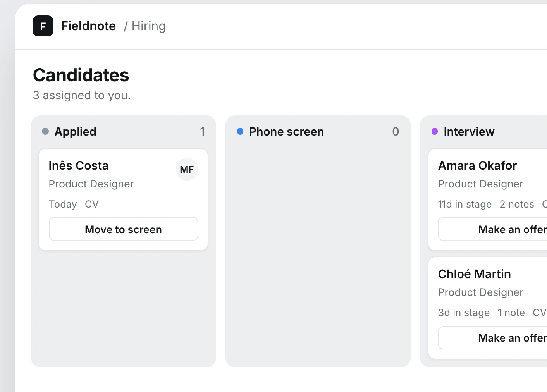Click '3d in stage' on Chloé Martin's card

[464, 313]
